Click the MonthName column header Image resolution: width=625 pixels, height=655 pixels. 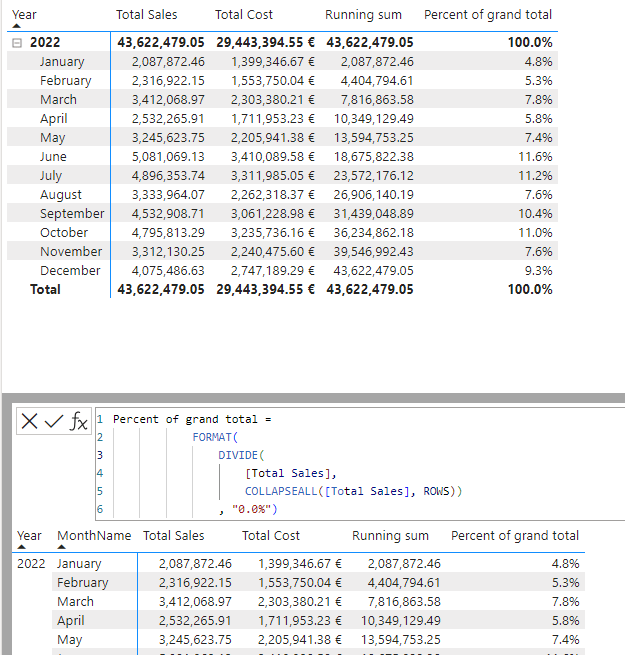click(93, 536)
